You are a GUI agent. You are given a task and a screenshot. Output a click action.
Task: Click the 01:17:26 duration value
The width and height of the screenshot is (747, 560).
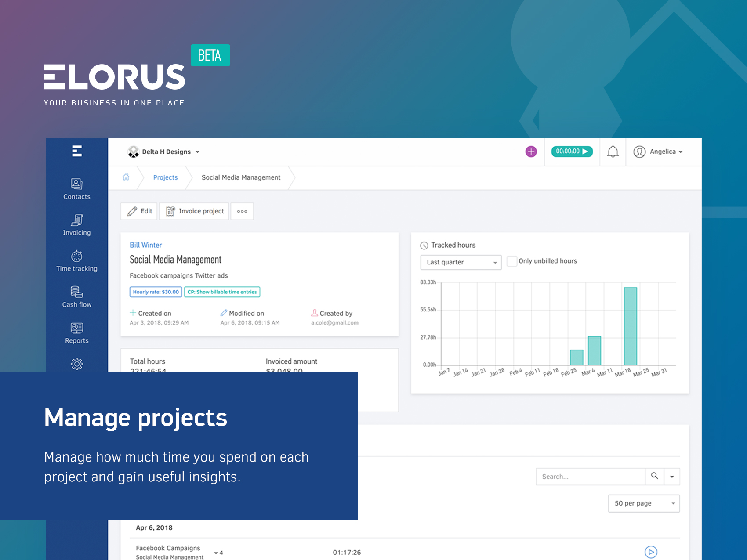[x=347, y=553]
